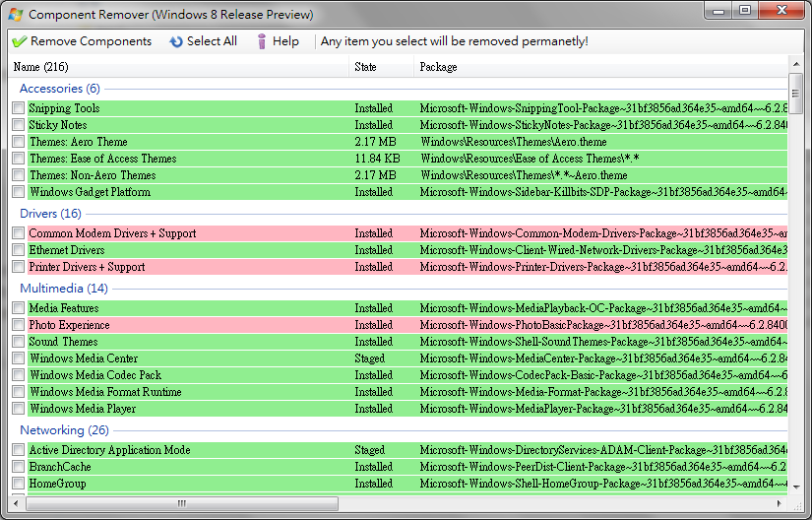The width and height of the screenshot is (812, 520).
Task: Click vertical scrollbar up arrow
Action: tap(796, 64)
